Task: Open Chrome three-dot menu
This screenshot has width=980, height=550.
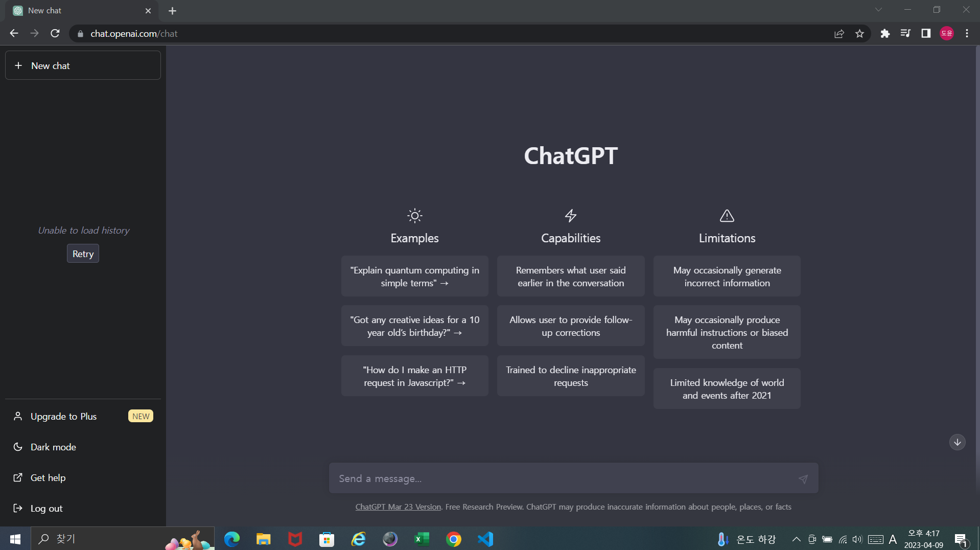Action: click(x=967, y=34)
